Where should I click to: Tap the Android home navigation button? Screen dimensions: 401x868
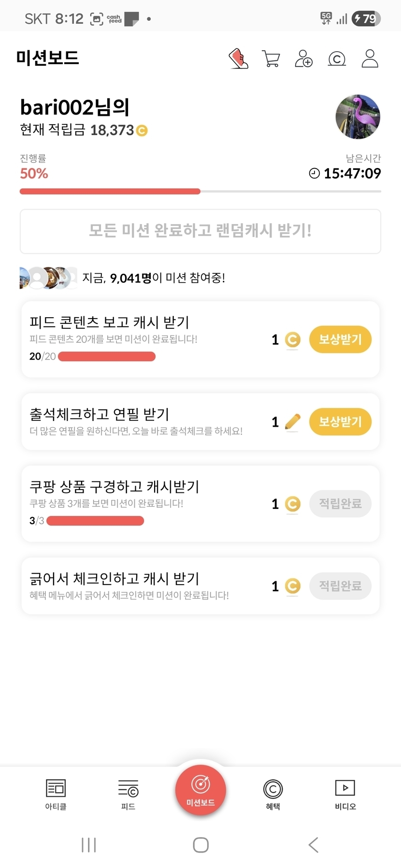(x=200, y=845)
